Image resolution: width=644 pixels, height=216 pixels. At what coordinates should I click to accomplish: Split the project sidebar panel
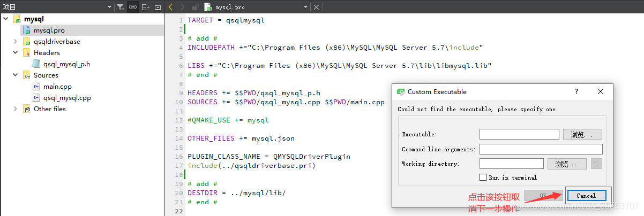click(145, 7)
